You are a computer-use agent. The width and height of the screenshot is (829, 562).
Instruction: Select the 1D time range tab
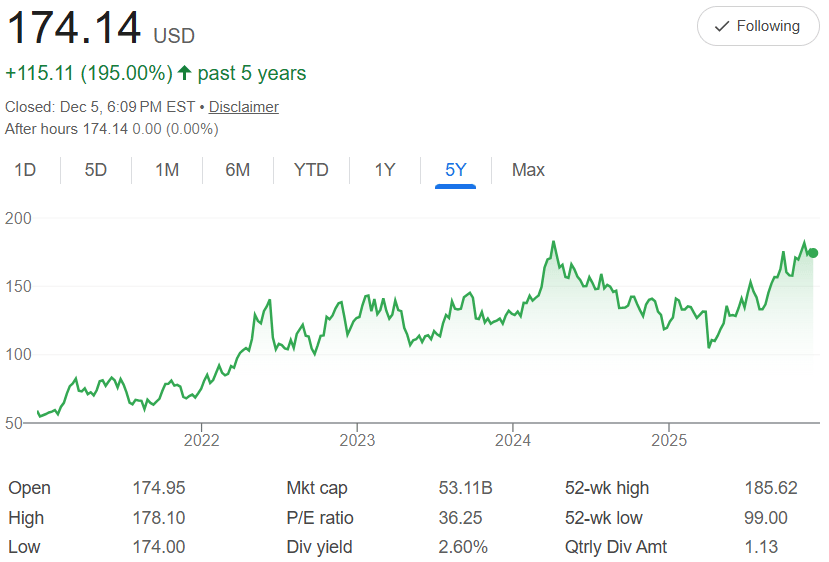click(x=25, y=170)
